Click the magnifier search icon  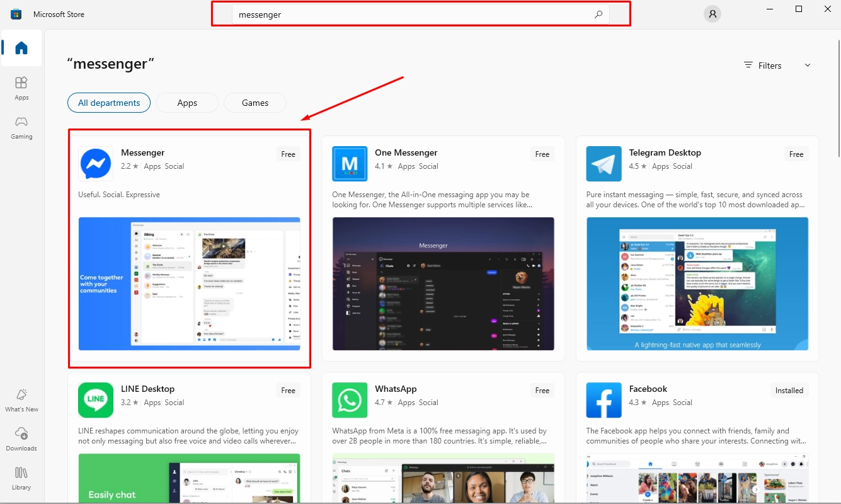pos(598,14)
